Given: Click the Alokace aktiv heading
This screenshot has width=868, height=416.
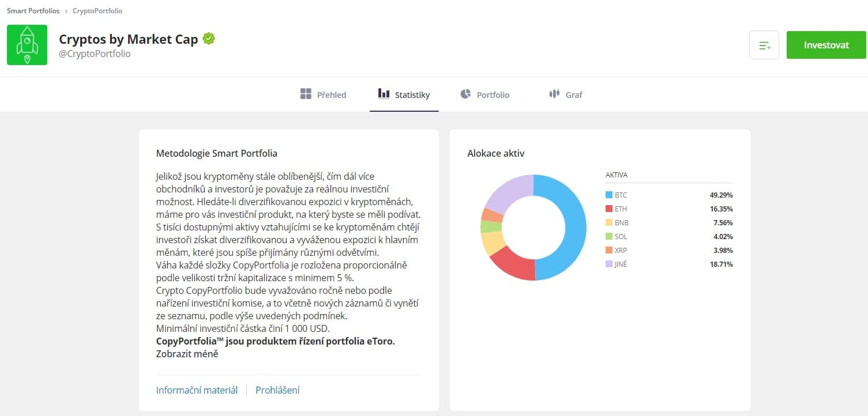Looking at the screenshot, I should pos(496,153).
